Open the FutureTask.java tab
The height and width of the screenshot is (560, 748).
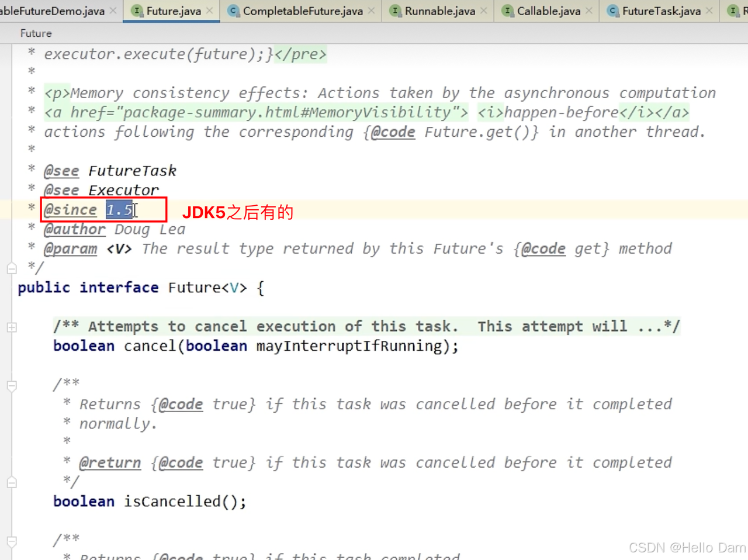click(x=660, y=11)
